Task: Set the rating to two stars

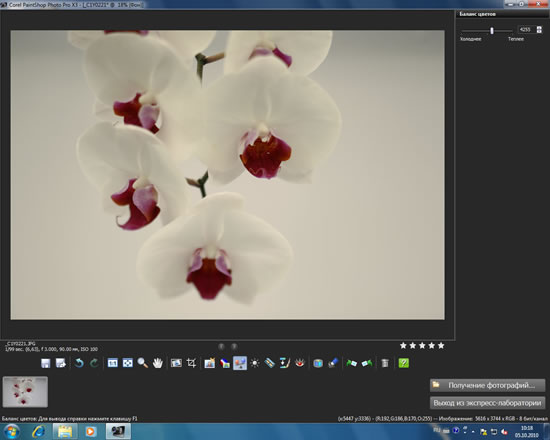Action: (413, 346)
